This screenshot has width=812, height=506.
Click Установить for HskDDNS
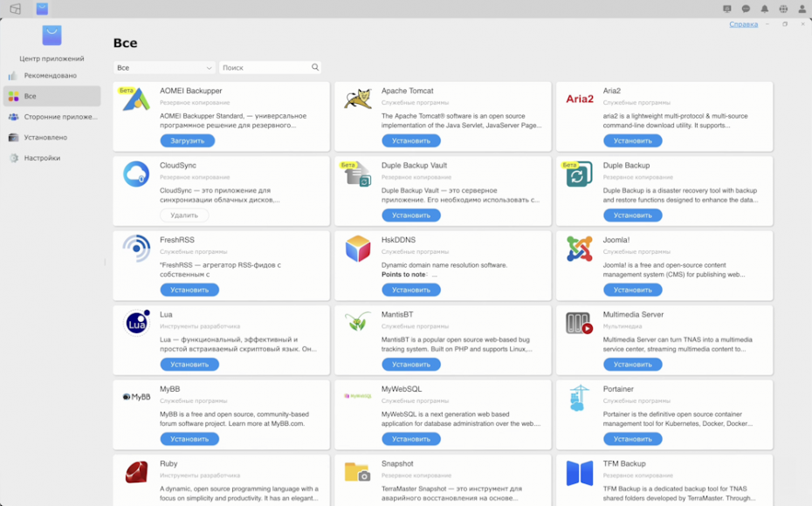pyautogui.click(x=411, y=290)
